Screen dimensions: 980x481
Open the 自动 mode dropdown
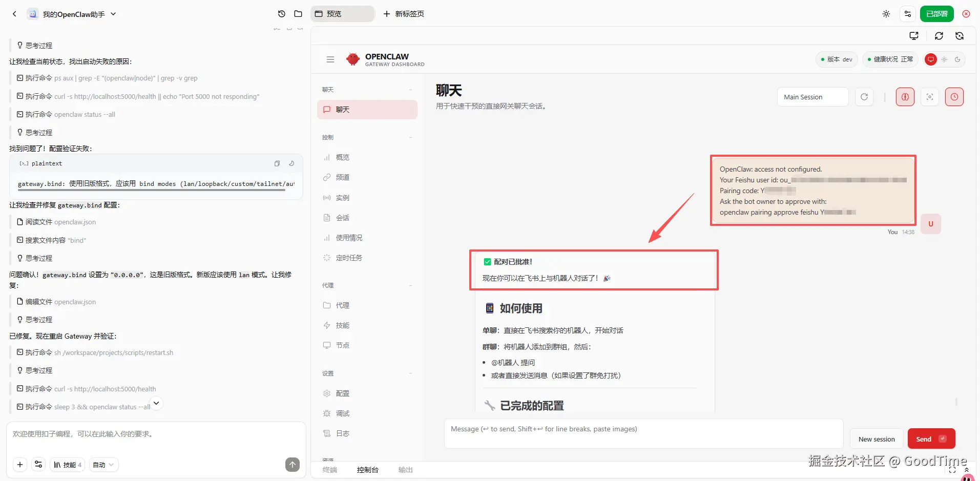(x=103, y=465)
